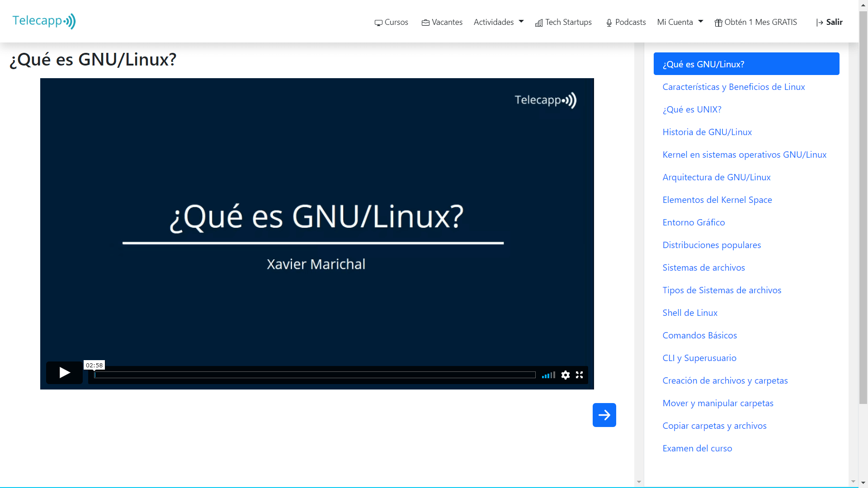Switch to the Examen del curso section

tap(697, 448)
